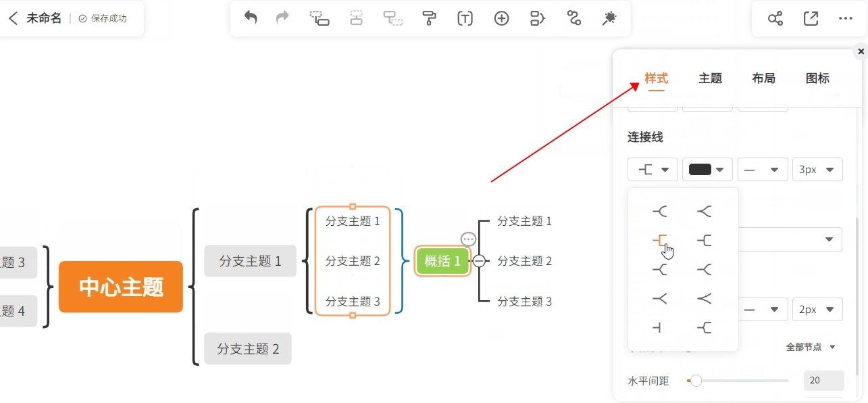Select the 中心主题 central node
This screenshot has width=868, height=403.
121,287
